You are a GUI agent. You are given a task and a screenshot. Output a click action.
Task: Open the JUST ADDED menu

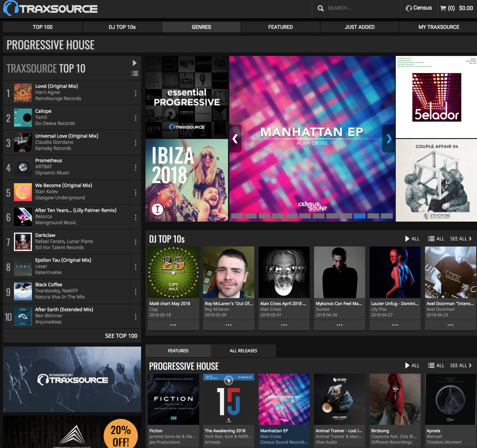pyautogui.click(x=360, y=27)
